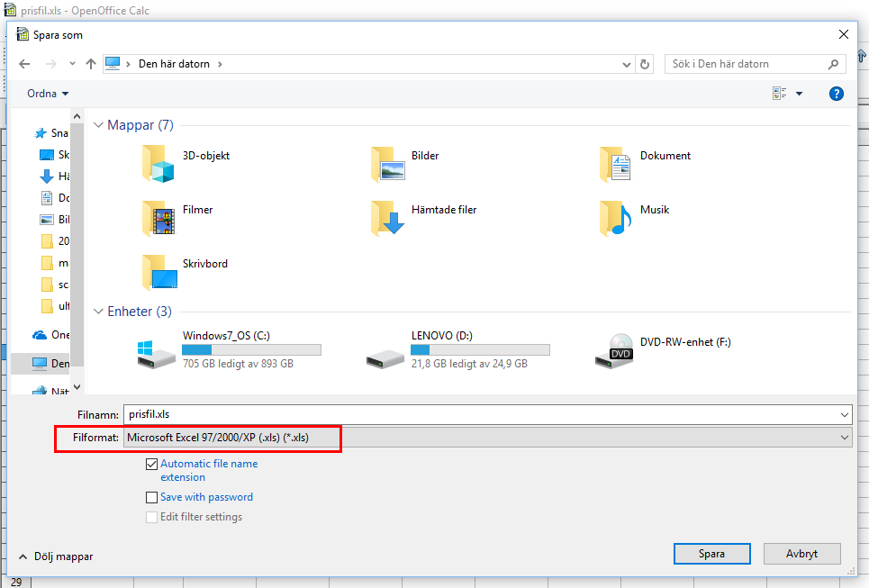The height and width of the screenshot is (588, 869).
Task: Open the Ordna menu
Action: pyautogui.click(x=48, y=94)
